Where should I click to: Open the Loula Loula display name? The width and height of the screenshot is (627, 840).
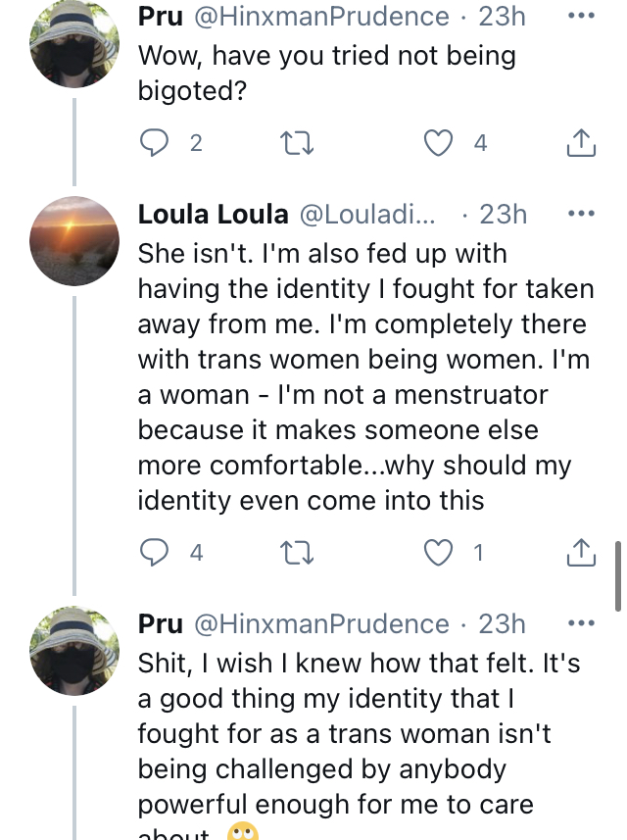pyautogui.click(x=214, y=214)
